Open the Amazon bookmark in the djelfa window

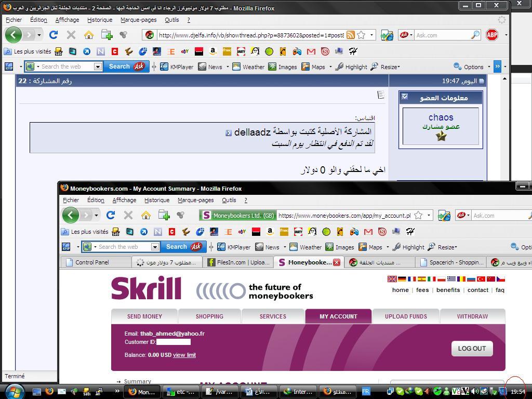(x=212, y=51)
